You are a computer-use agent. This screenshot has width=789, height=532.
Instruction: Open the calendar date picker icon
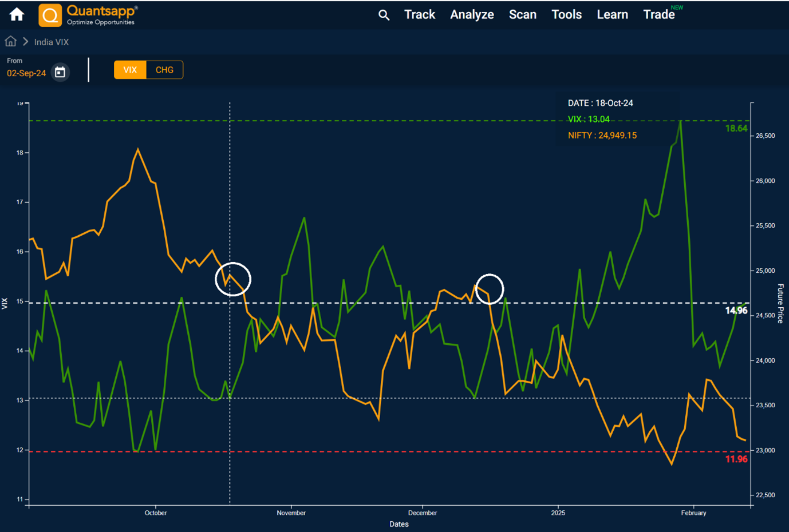(x=60, y=73)
